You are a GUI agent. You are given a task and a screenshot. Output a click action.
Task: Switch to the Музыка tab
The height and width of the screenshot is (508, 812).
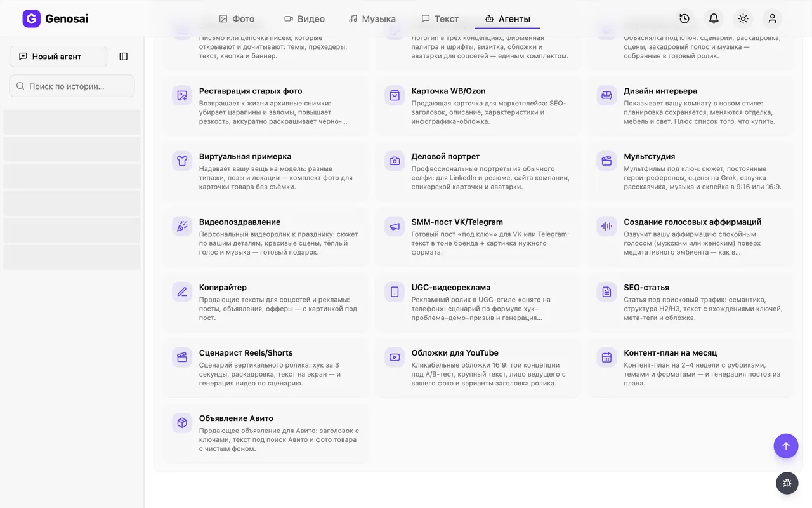(x=372, y=18)
